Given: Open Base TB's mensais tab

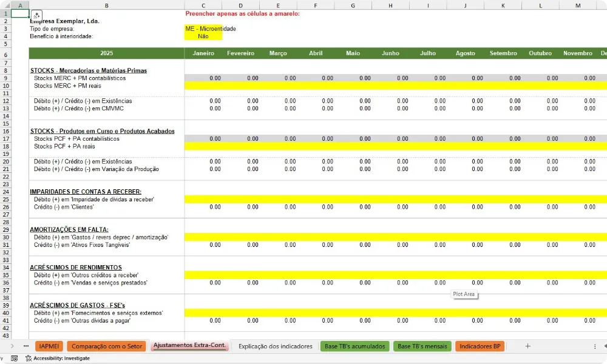Looking at the screenshot, I should click(x=422, y=346).
